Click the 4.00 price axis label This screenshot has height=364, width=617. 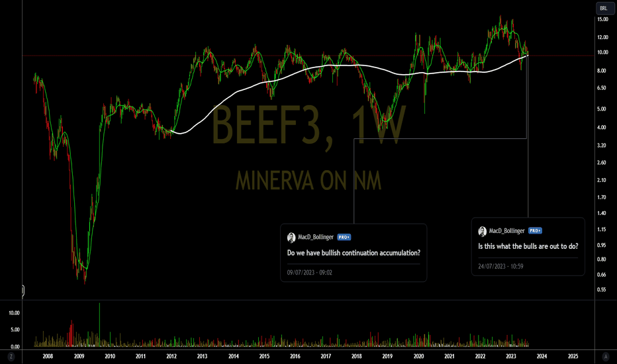[x=602, y=128]
